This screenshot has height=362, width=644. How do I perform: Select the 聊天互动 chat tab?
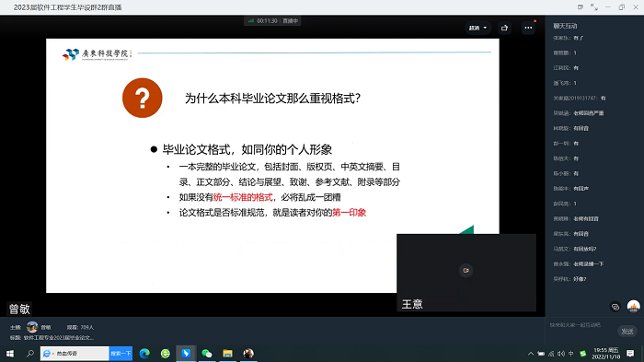[x=565, y=26]
